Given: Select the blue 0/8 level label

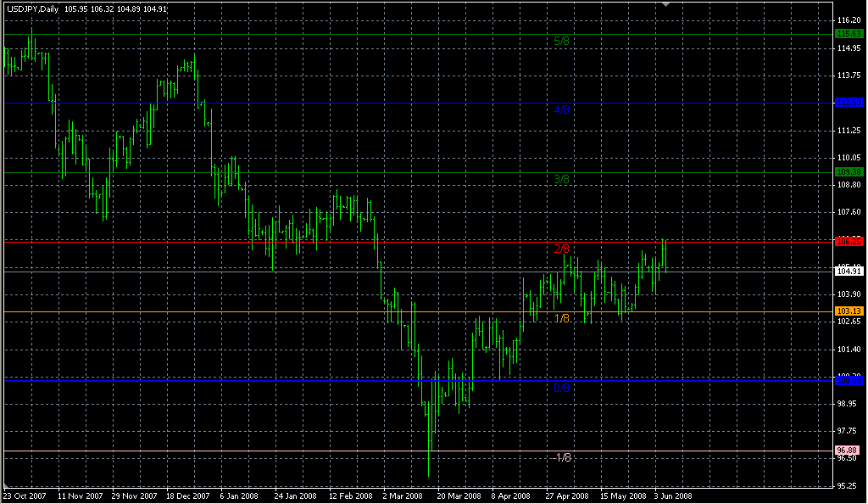Looking at the screenshot, I should pos(562,388).
